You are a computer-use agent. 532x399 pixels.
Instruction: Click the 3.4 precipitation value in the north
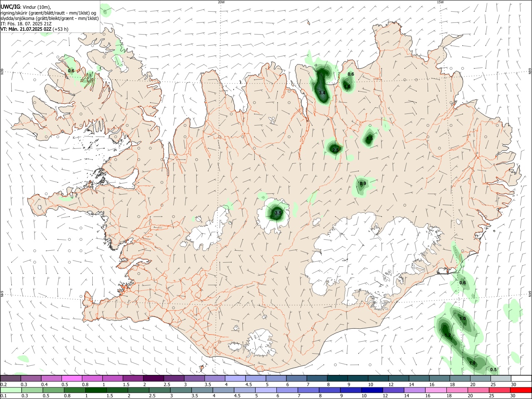[x=322, y=92]
